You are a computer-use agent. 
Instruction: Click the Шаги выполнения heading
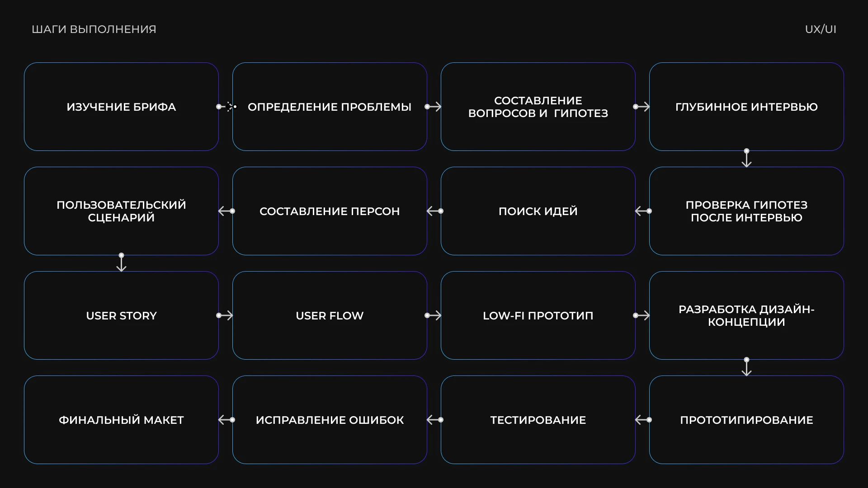pos(94,29)
